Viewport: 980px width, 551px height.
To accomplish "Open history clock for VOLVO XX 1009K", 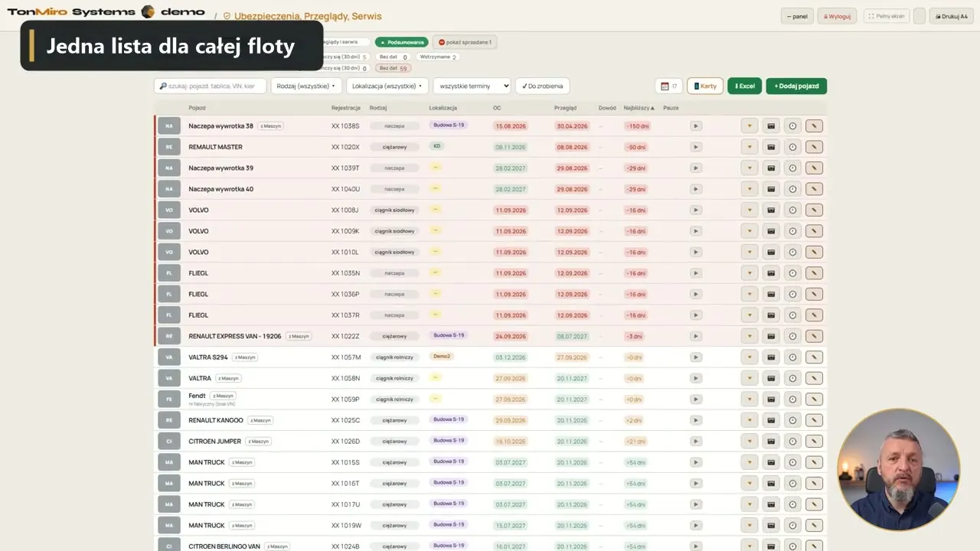I will point(792,231).
